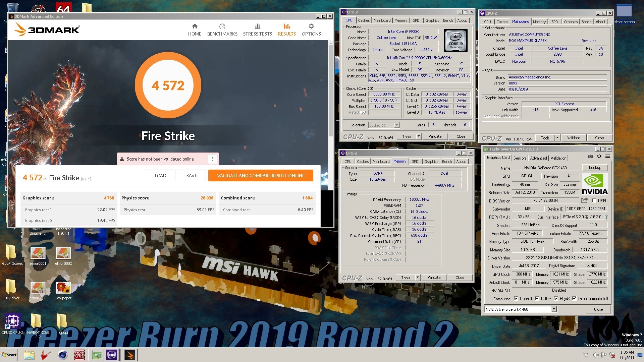Open CPUID CPU-Z desktop shortcut
644x362 pixels.
12,324
